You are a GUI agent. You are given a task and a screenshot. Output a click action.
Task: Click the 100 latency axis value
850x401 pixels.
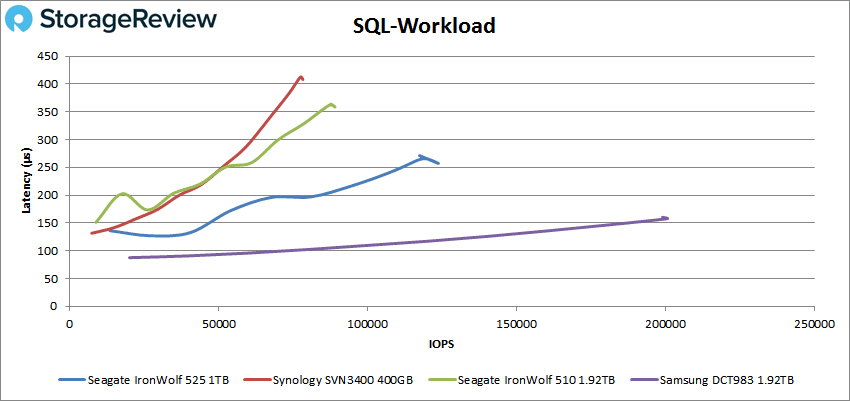click(x=49, y=250)
